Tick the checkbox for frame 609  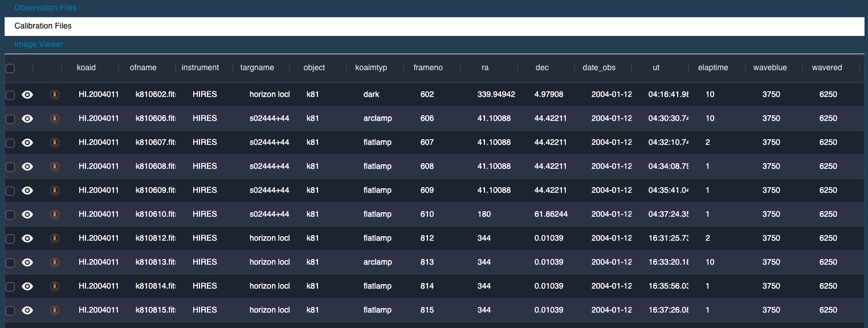pyautogui.click(x=10, y=191)
